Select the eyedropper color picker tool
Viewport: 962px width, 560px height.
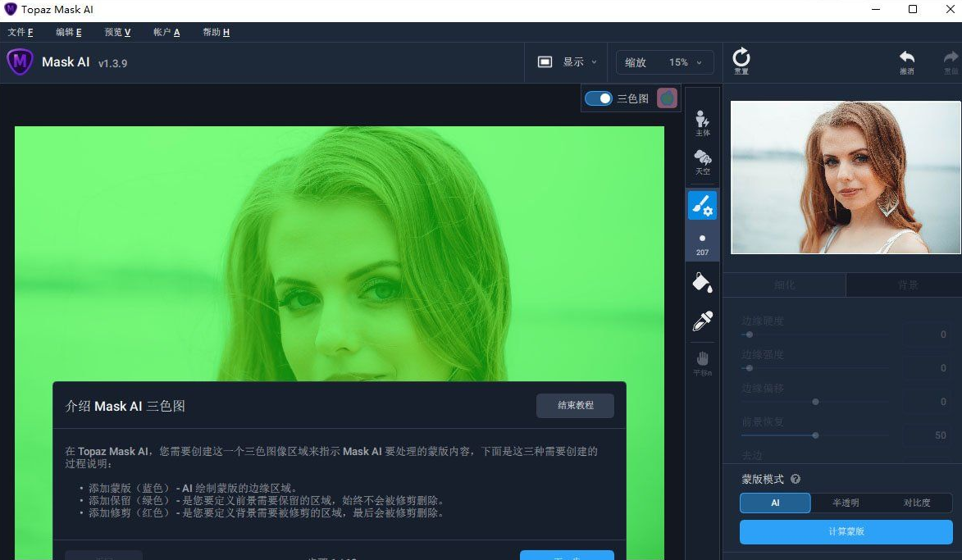703,320
